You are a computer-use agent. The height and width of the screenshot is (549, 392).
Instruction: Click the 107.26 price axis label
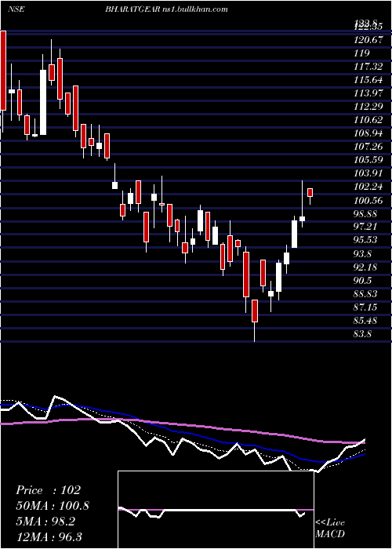click(368, 147)
